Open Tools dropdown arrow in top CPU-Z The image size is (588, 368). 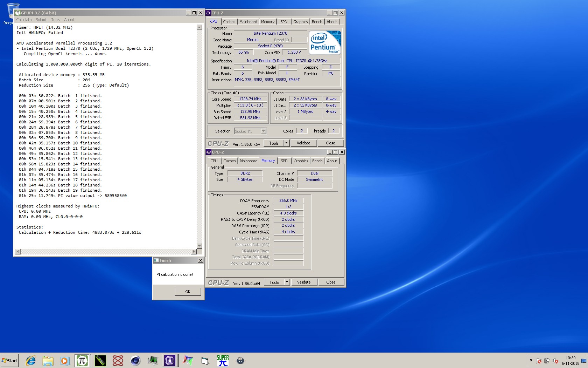coord(286,143)
